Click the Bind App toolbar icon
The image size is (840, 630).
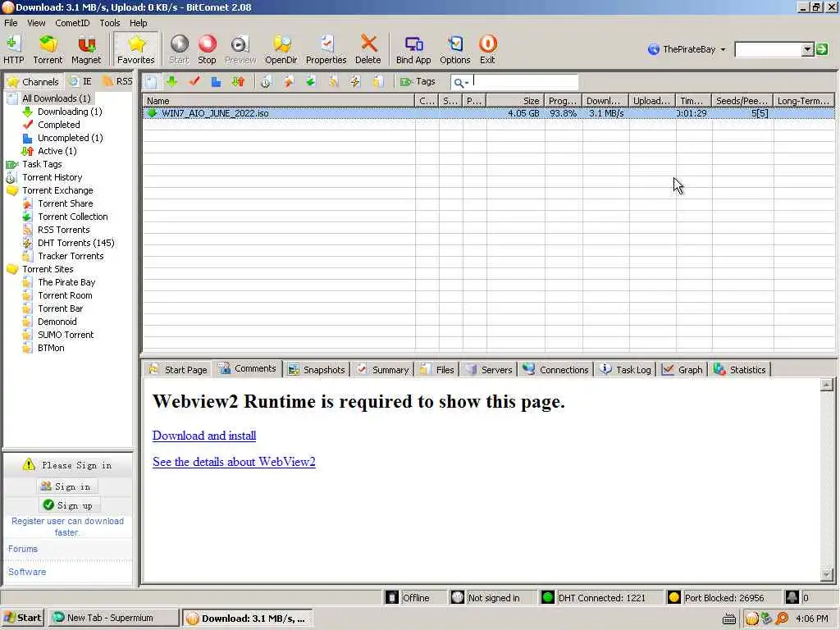tap(413, 49)
